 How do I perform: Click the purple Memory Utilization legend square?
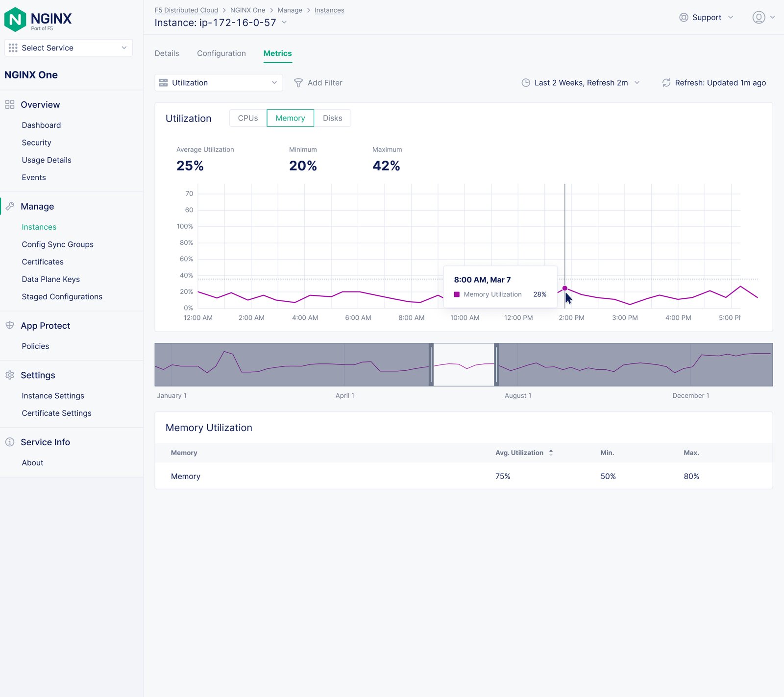(457, 294)
